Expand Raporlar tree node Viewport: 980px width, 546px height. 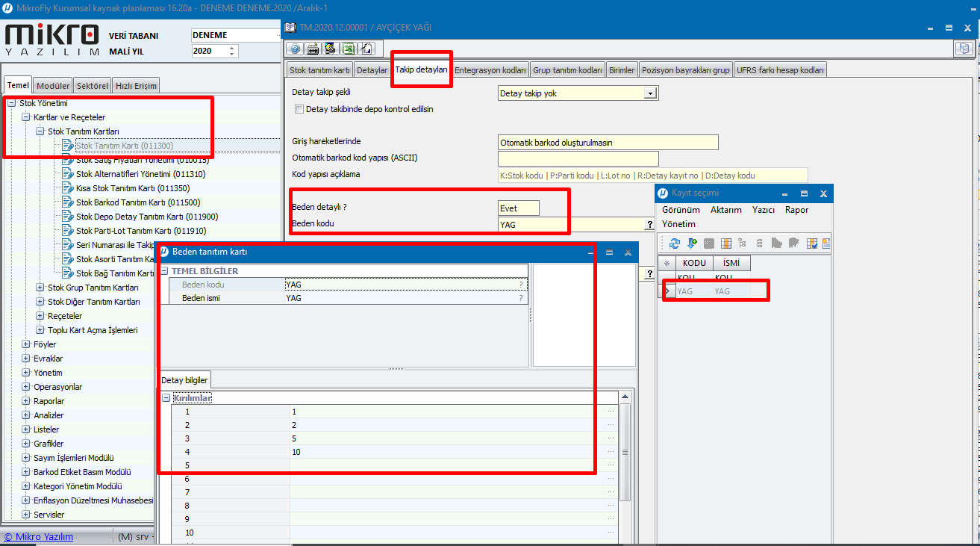pyautogui.click(x=26, y=401)
